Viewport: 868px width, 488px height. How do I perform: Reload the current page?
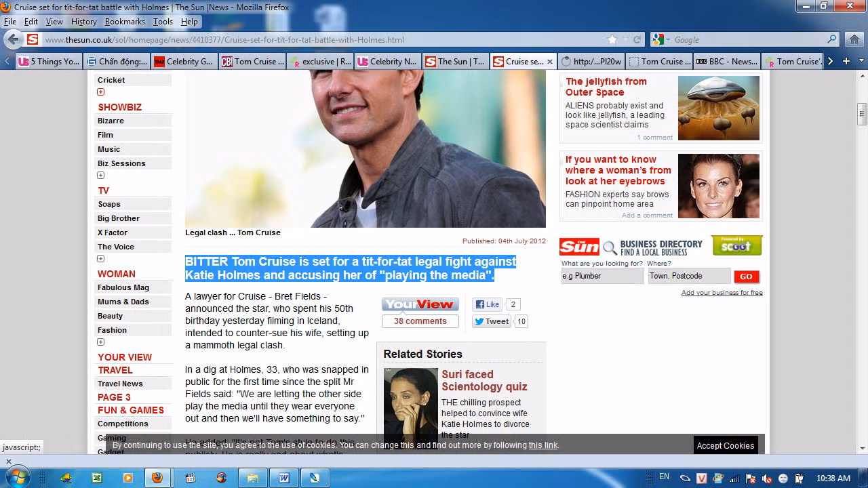[637, 39]
